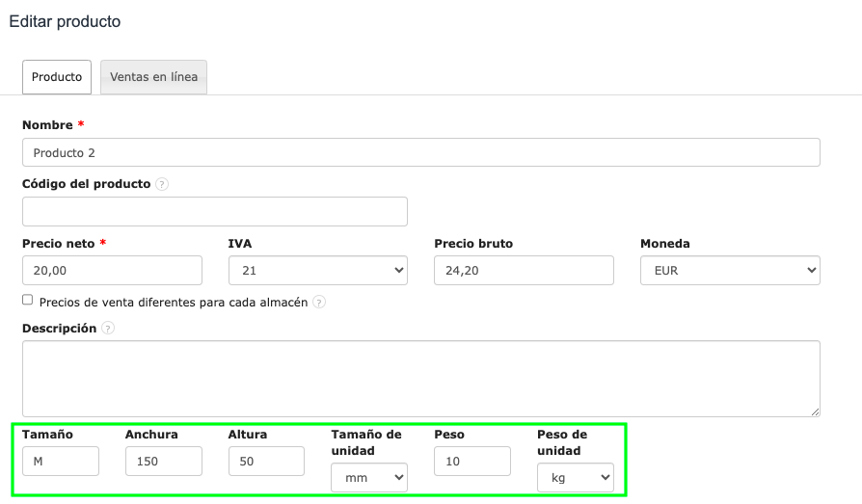The width and height of the screenshot is (862, 504).
Task: Open the Moneda currency dropdown
Action: [730, 271]
